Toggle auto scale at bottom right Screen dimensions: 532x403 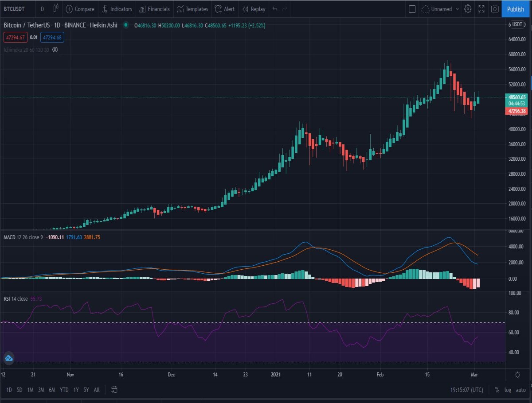pyautogui.click(x=521, y=390)
